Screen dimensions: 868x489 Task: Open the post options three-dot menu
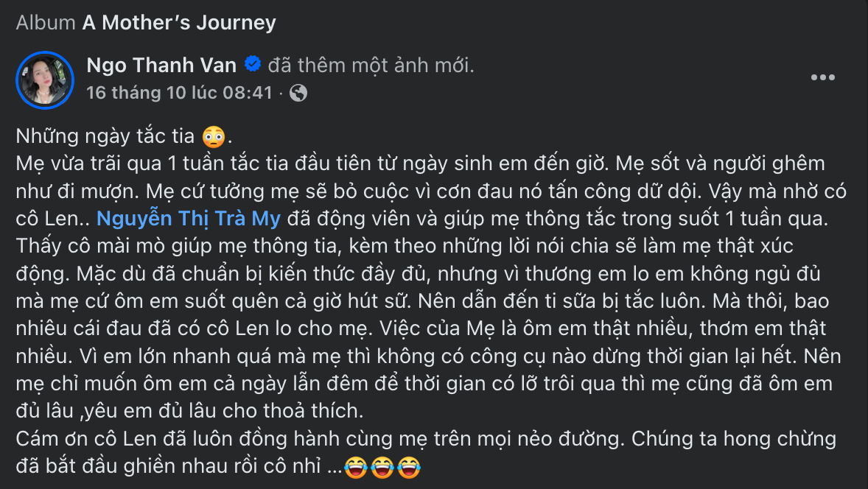pos(822,77)
